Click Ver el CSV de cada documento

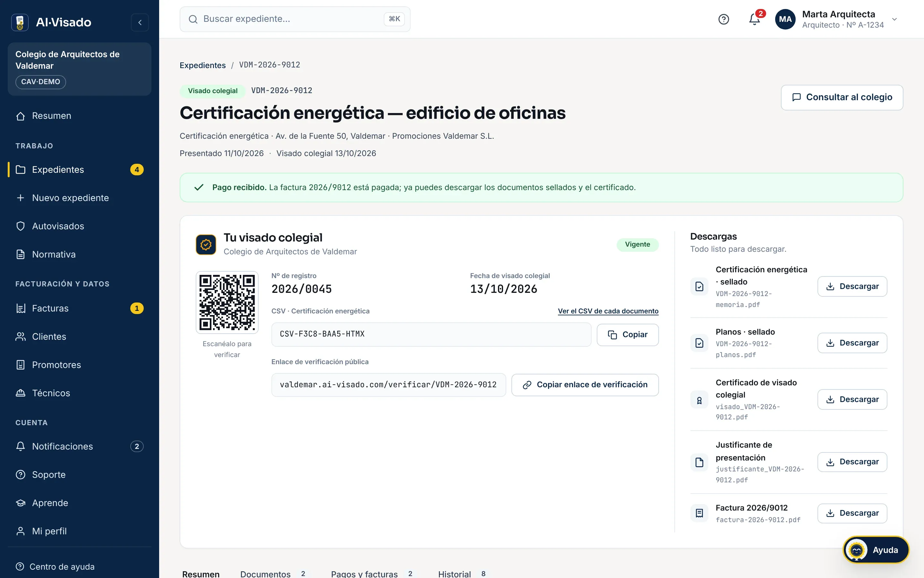[x=608, y=311]
